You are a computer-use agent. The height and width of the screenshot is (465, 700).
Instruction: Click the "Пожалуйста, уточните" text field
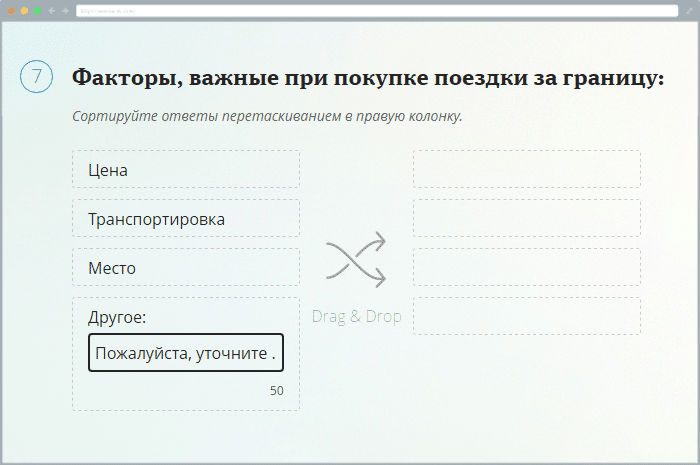click(186, 353)
